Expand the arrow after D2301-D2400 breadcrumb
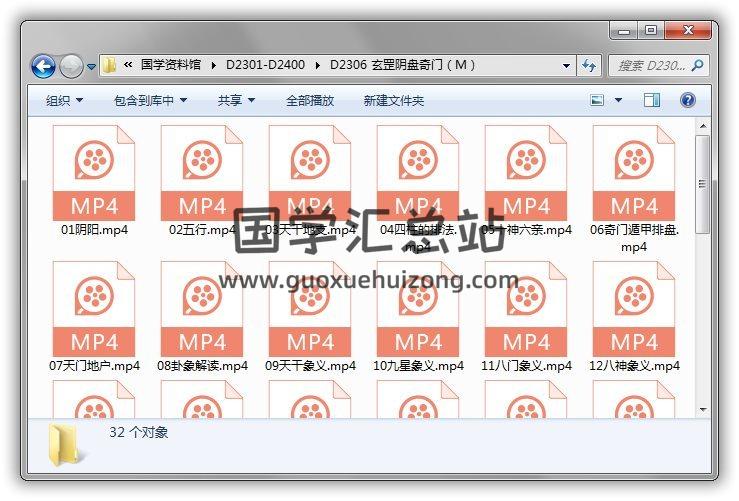The height and width of the screenshot is (501, 739). [x=318, y=66]
